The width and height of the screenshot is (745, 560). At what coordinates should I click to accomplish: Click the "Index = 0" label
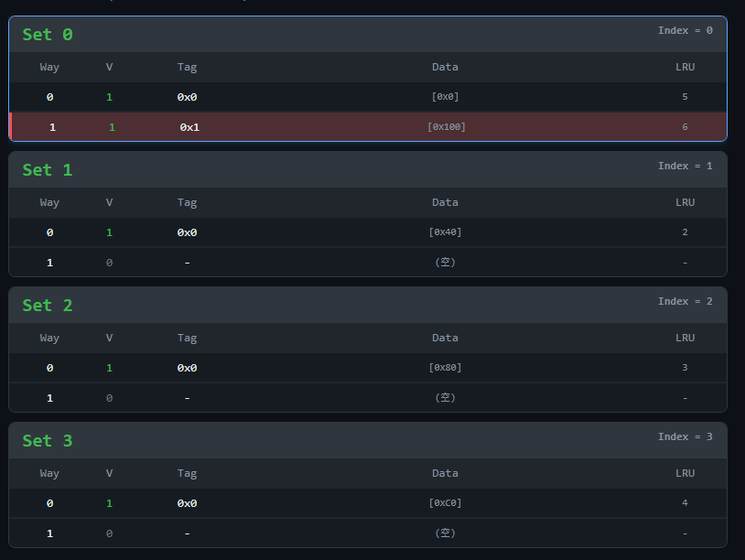[685, 31]
